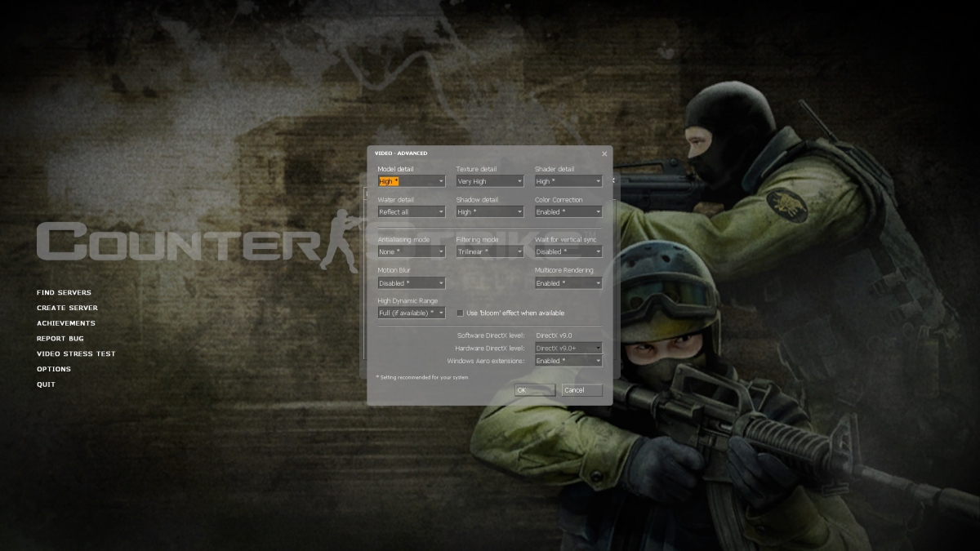Viewport: 980px width, 551px height.
Task: Open the Shadow detail dropdown
Action: (490, 211)
